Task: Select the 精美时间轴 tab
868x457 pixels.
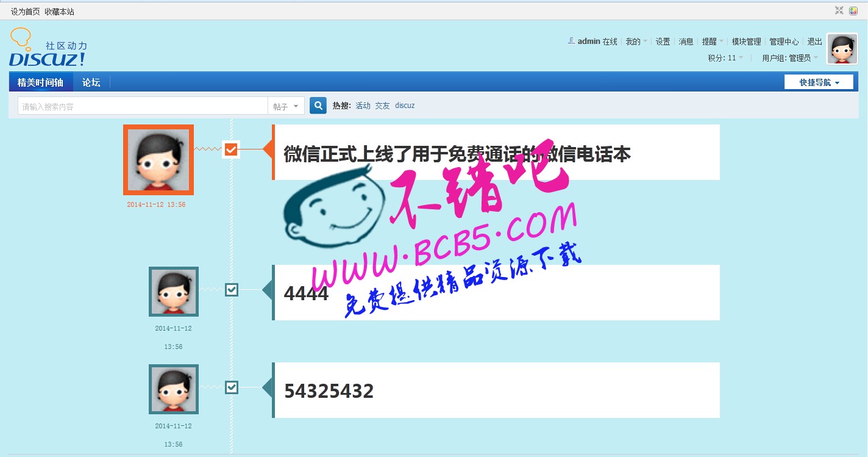Action: pyautogui.click(x=41, y=82)
